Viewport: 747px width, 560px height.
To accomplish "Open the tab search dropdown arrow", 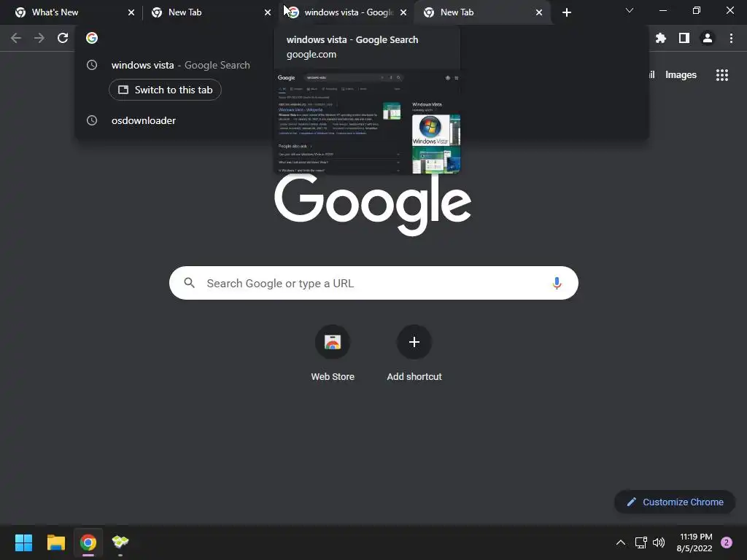I will [630, 10].
